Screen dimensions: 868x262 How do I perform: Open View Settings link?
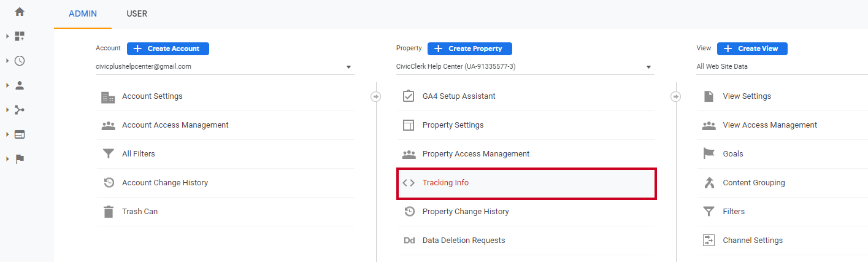(747, 96)
